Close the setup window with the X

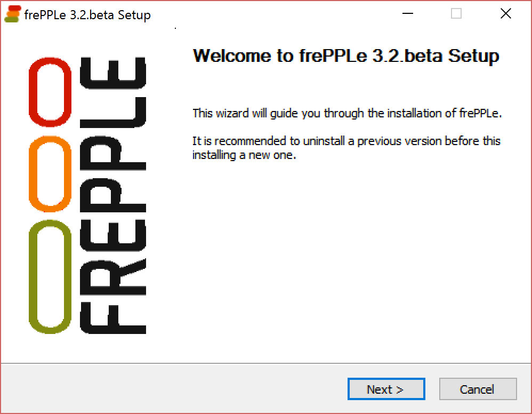[506, 14]
